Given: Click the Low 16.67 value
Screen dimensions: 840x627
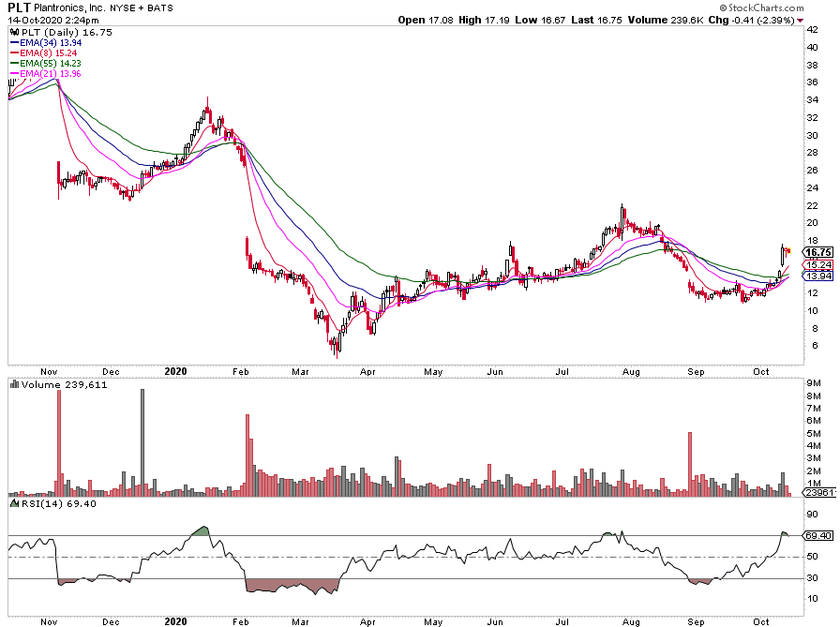Looking at the screenshot, I should [540, 20].
